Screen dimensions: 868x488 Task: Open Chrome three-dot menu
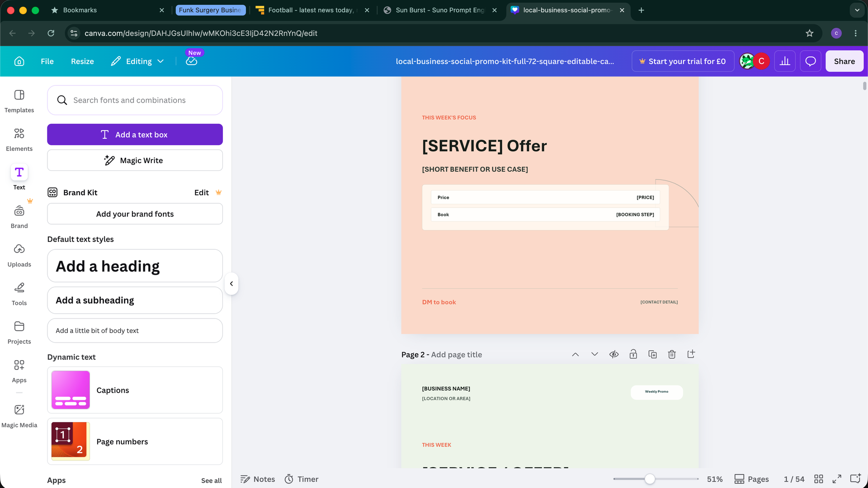(x=855, y=33)
